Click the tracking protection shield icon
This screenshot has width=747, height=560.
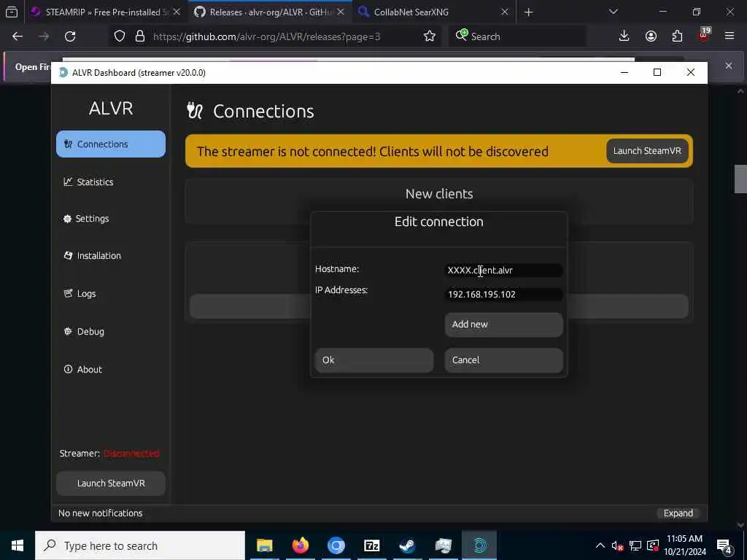click(120, 36)
